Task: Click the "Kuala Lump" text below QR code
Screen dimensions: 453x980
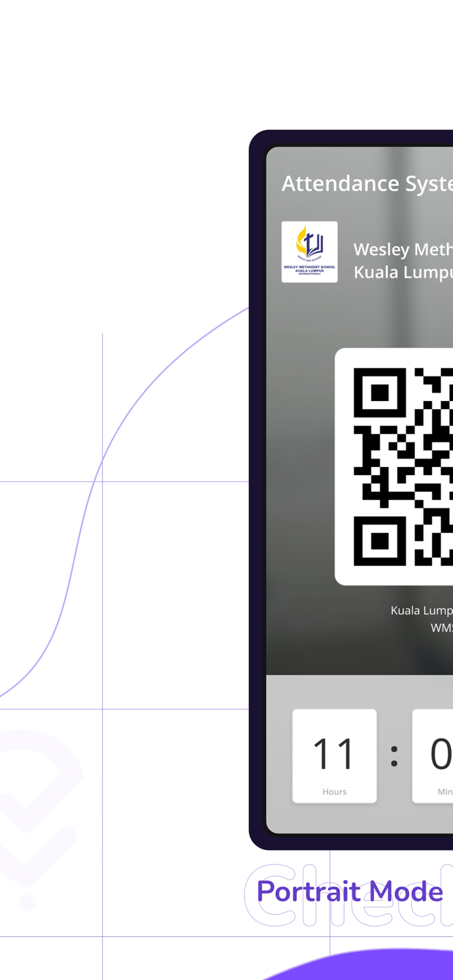Action: tap(422, 610)
